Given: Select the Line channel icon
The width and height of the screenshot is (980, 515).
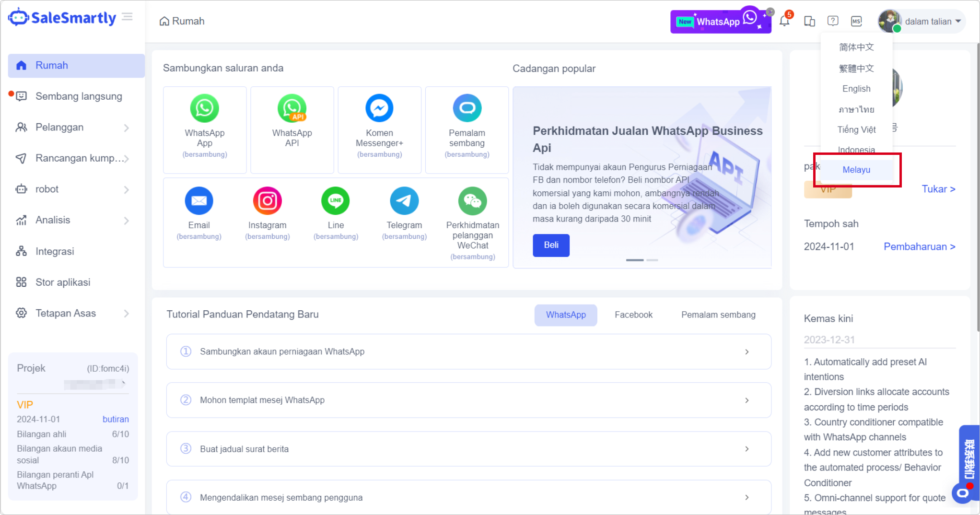Looking at the screenshot, I should [336, 201].
